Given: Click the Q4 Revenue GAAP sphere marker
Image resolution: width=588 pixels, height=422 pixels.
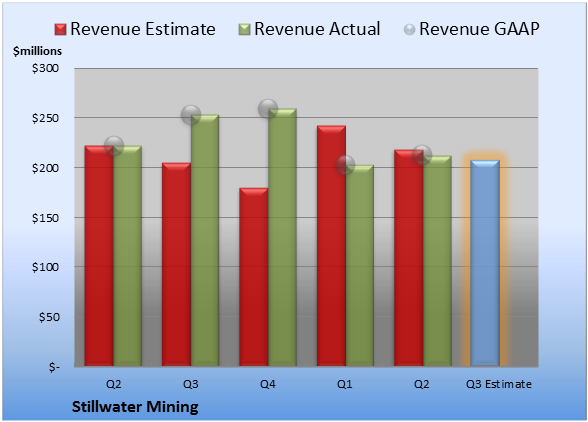Looking at the screenshot, I should [268, 109].
